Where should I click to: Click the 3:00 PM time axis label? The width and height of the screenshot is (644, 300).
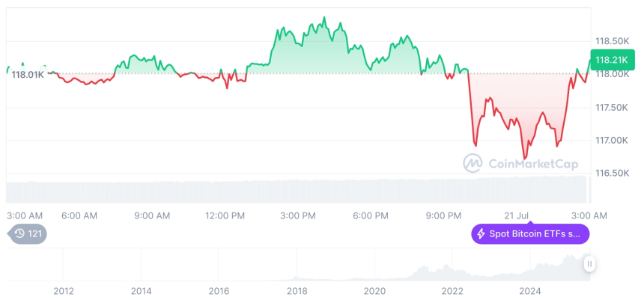click(x=298, y=215)
